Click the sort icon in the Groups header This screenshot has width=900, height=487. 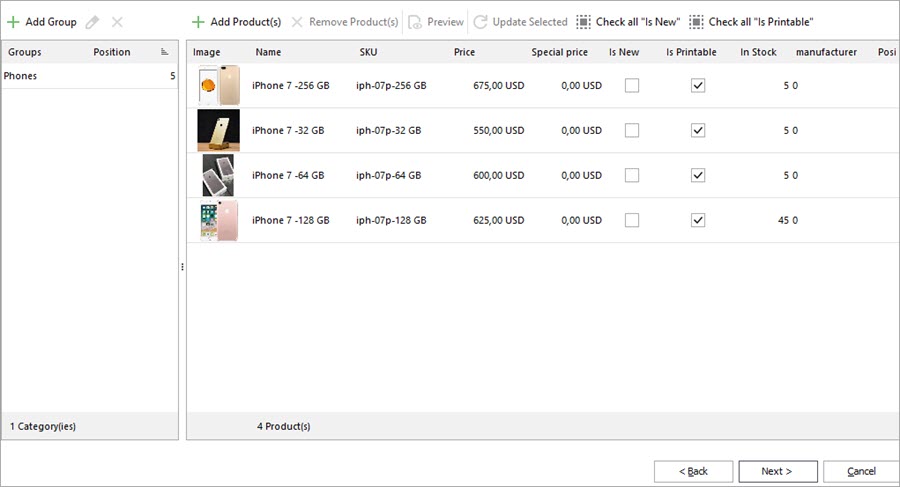pyautogui.click(x=165, y=52)
